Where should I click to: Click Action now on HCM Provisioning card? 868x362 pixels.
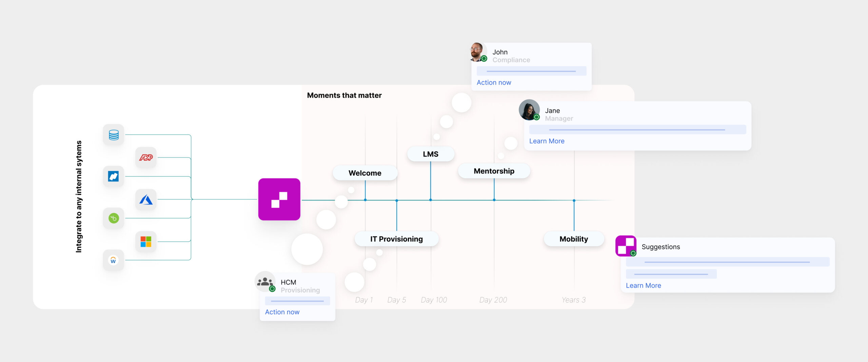[x=282, y=312]
